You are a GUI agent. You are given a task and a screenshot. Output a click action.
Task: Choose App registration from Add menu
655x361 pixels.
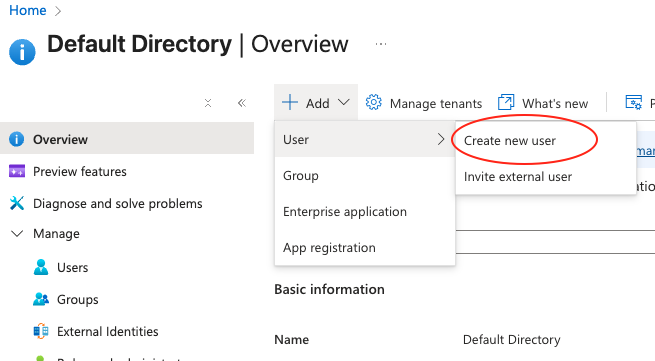click(365, 247)
